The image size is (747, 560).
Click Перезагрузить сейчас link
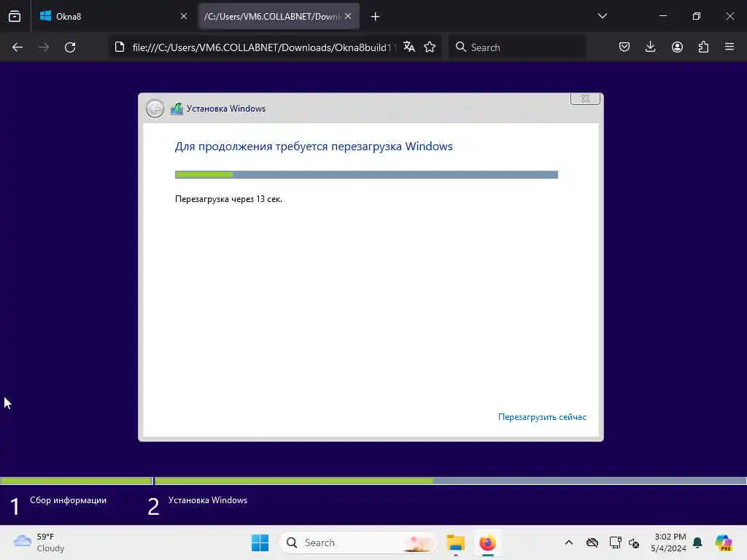pos(542,417)
